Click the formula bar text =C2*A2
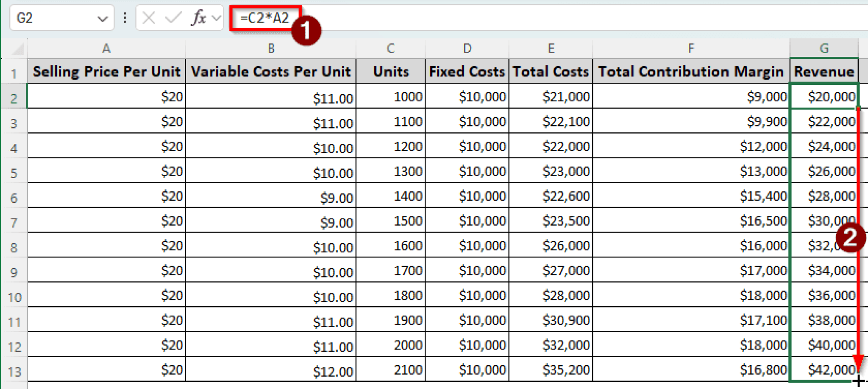Viewport: 868px width, 389px height. [x=264, y=18]
